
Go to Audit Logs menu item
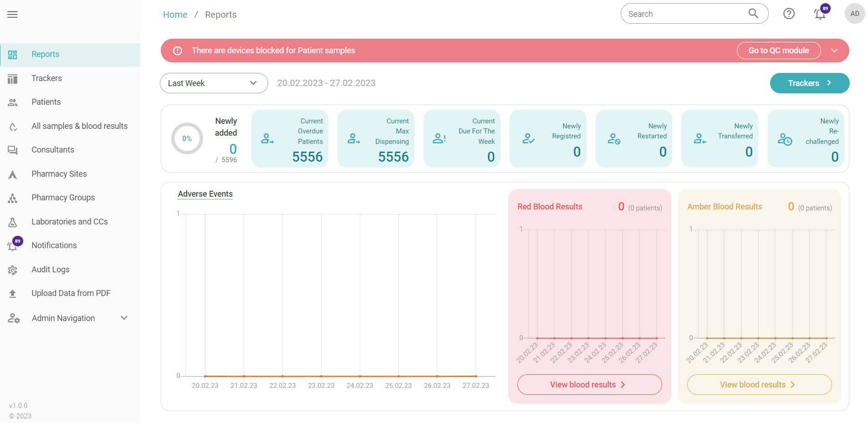[70, 270]
